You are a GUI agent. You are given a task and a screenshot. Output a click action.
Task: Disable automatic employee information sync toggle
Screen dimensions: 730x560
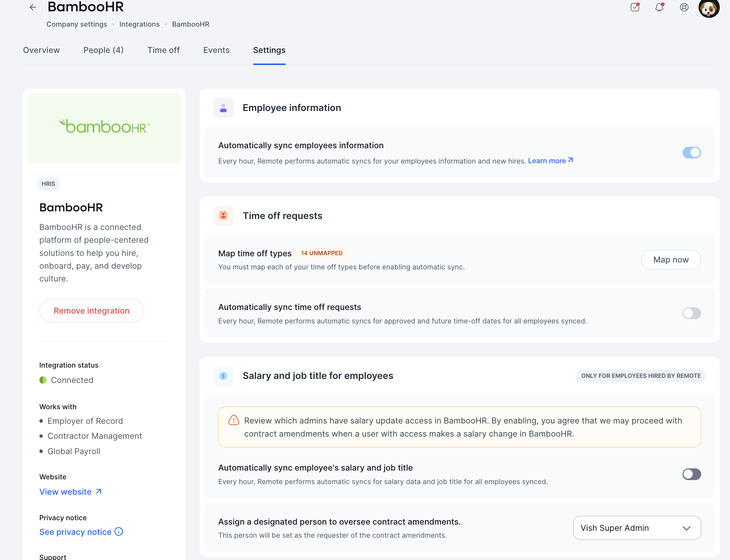[x=691, y=153]
